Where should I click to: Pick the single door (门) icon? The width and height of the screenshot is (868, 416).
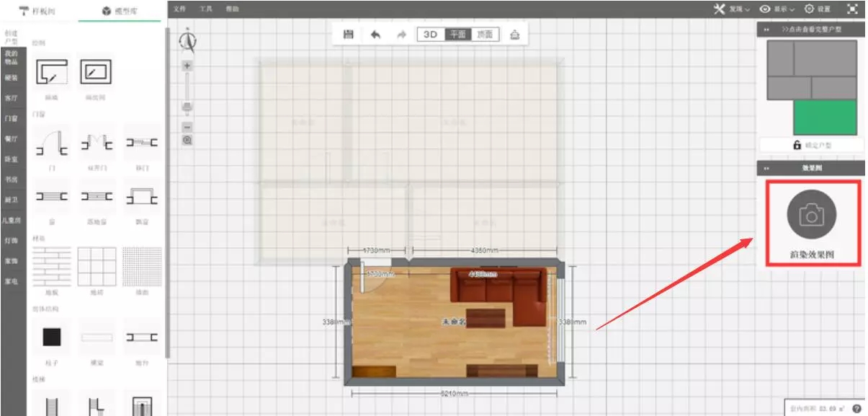coord(52,142)
